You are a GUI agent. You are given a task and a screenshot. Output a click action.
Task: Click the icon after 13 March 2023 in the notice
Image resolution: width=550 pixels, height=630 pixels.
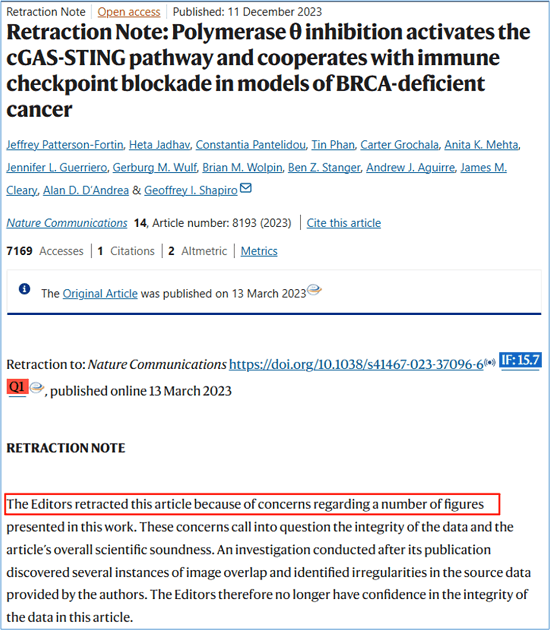click(x=314, y=289)
